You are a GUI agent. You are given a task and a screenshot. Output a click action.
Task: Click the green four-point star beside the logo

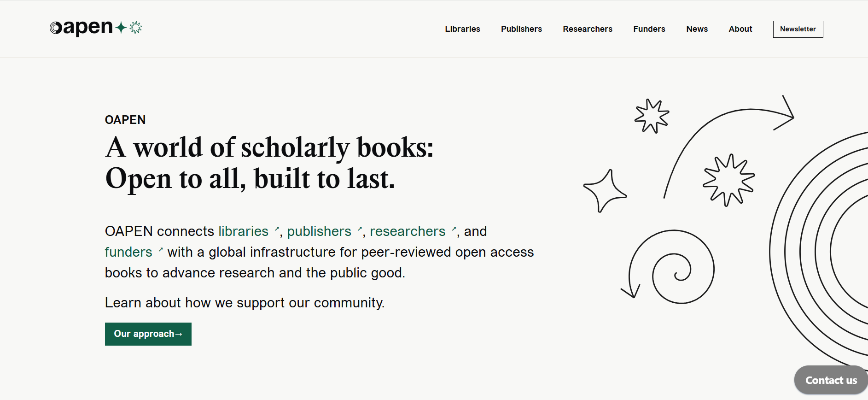(x=121, y=28)
